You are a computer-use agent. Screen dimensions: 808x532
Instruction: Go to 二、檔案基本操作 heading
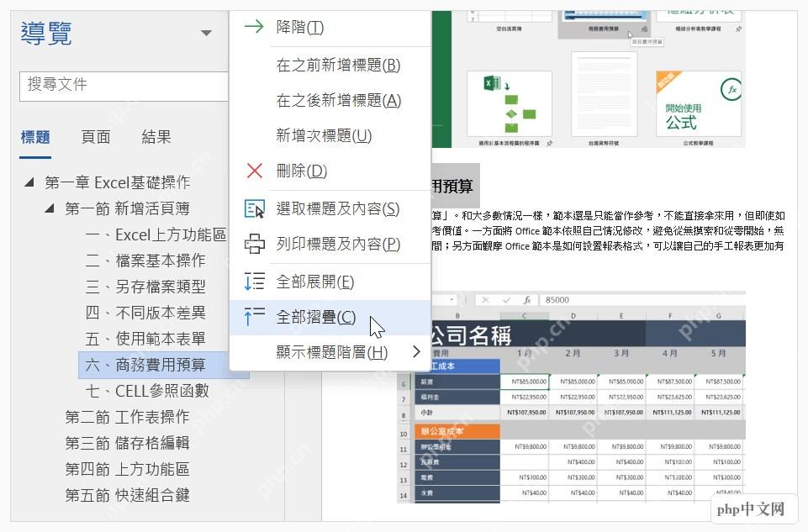click(x=145, y=260)
